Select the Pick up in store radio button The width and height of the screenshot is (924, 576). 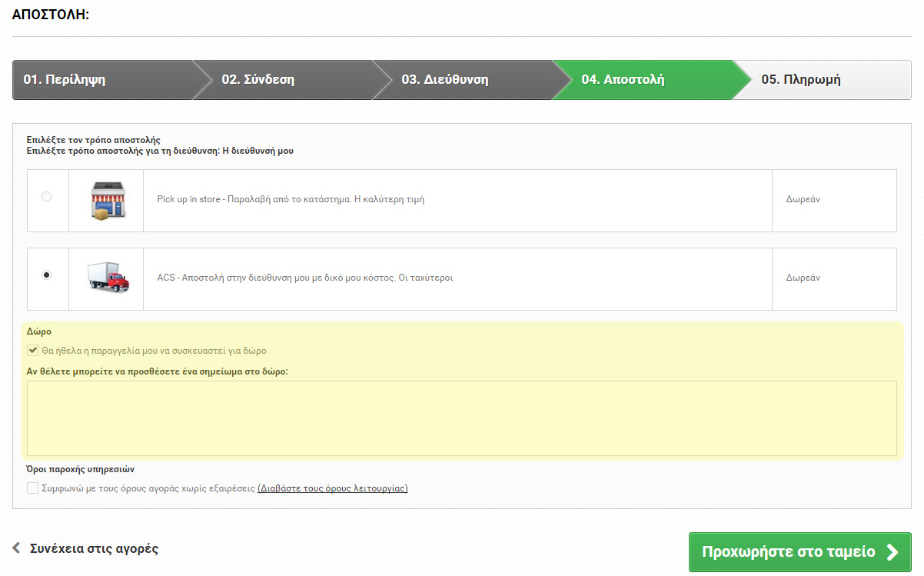(46, 197)
